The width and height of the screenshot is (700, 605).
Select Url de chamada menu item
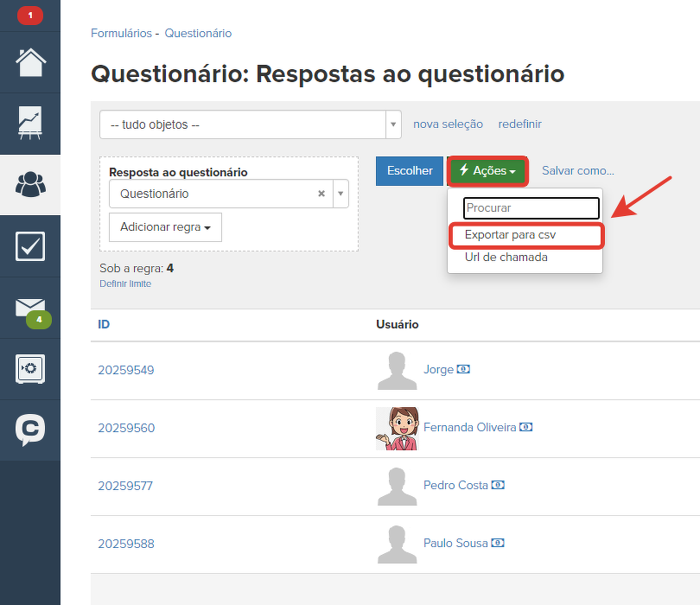(x=506, y=257)
